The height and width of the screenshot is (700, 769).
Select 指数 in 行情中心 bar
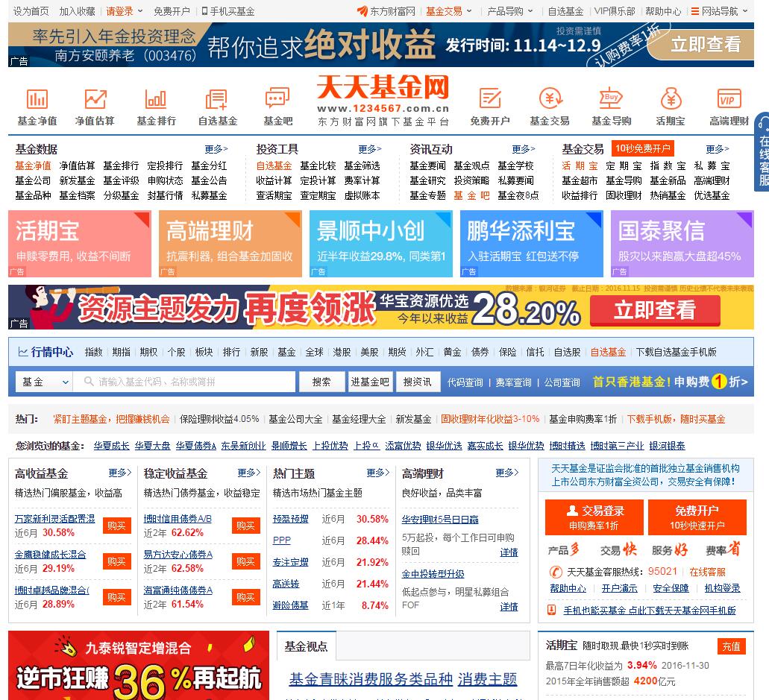pyautogui.click(x=93, y=352)
